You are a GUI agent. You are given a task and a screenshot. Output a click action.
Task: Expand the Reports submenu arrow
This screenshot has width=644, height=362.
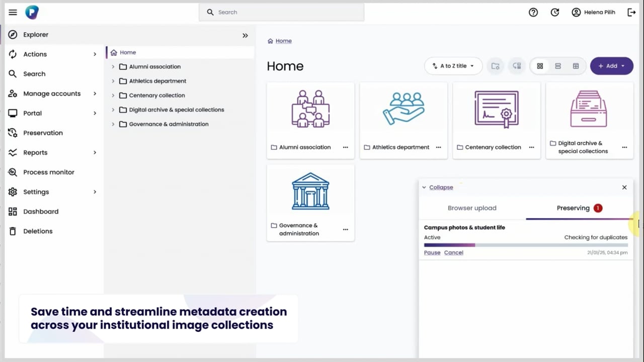(95, 152)
